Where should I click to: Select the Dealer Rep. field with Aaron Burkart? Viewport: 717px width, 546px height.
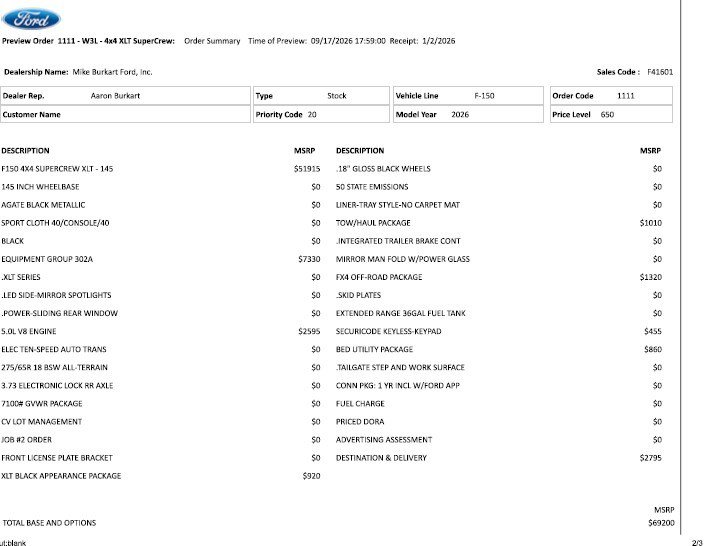point(125,96)
